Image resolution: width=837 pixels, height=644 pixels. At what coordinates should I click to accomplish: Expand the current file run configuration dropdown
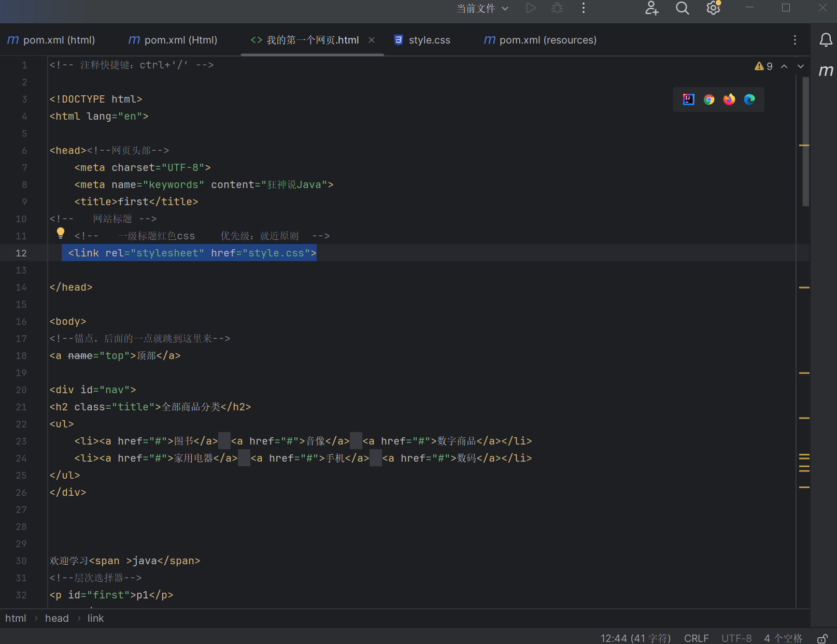click(483, 8)
